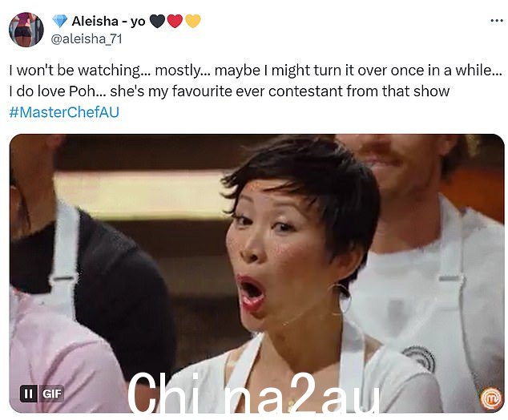
Task: Click the MasterChef emblem on the white apron
Action: [418, 357]
